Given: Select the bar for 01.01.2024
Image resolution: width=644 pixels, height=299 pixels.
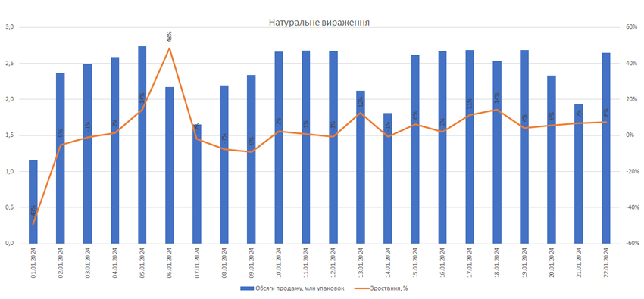Looking at the screenshot, I should 33,201.
